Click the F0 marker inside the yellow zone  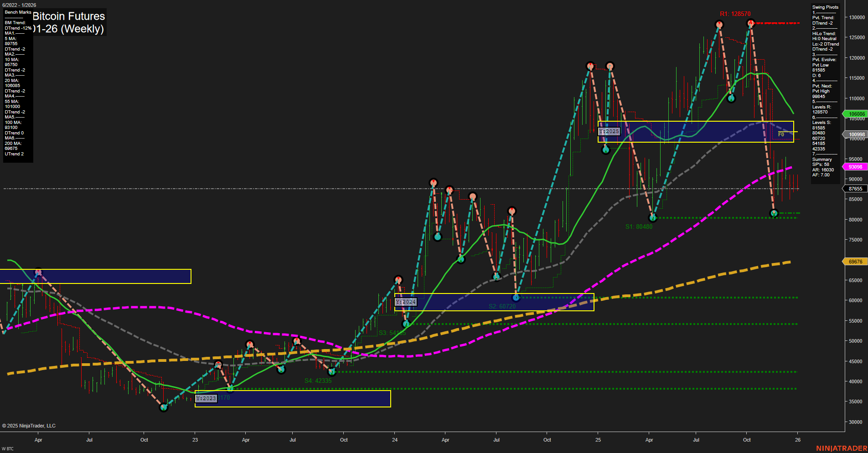tap(781, 134)
